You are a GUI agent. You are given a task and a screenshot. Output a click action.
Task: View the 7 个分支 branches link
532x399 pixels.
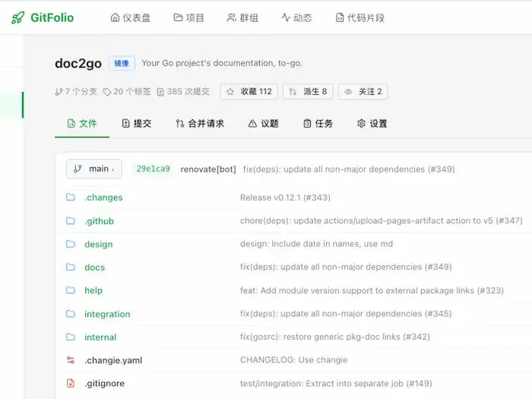click(76, 92)
